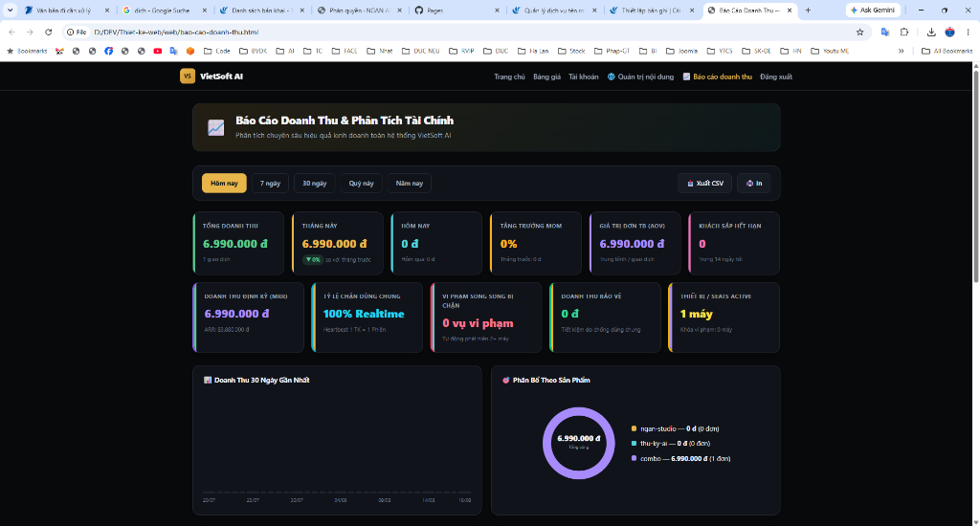Go forward with the browser forward arrow

point(30,32)
